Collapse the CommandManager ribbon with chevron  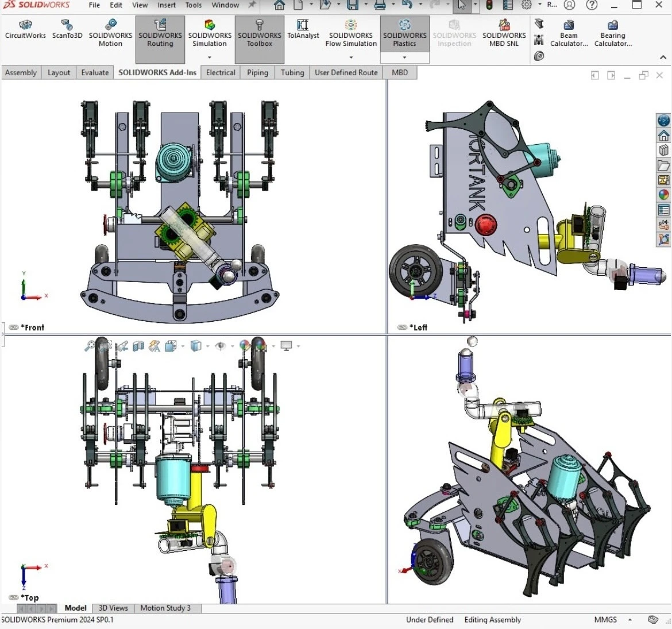tap(663, 57)
